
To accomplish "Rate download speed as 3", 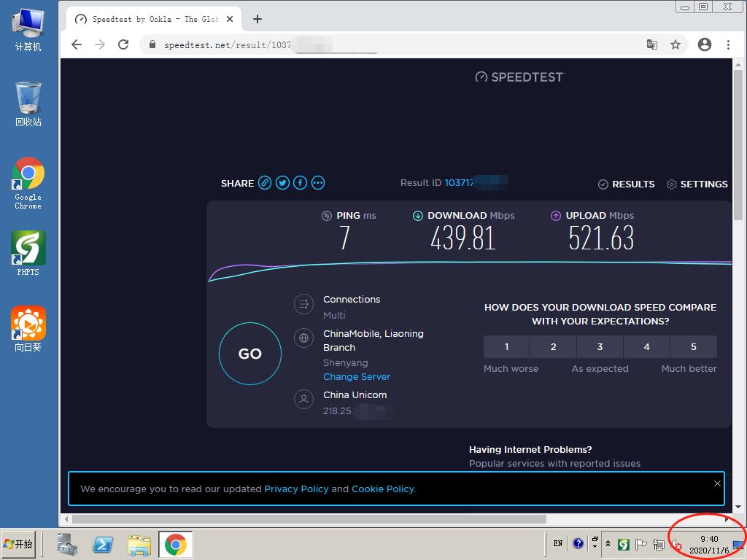I will tap(600, 346).
